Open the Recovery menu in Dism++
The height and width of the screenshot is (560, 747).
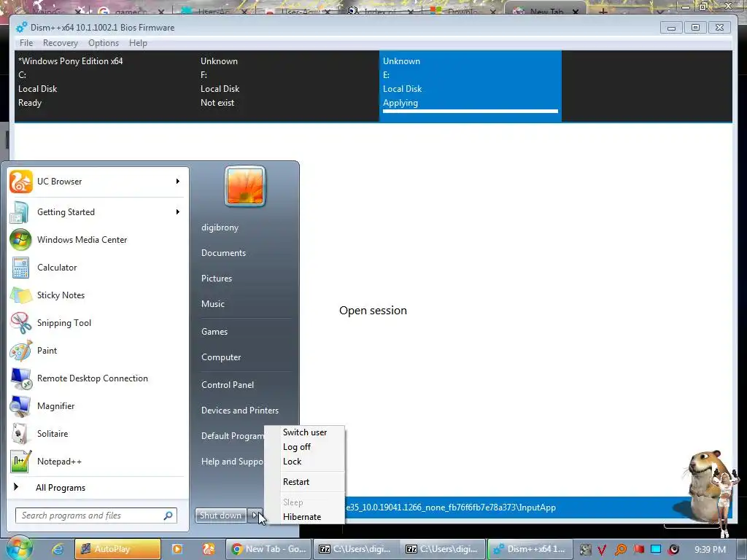point(60,43)
